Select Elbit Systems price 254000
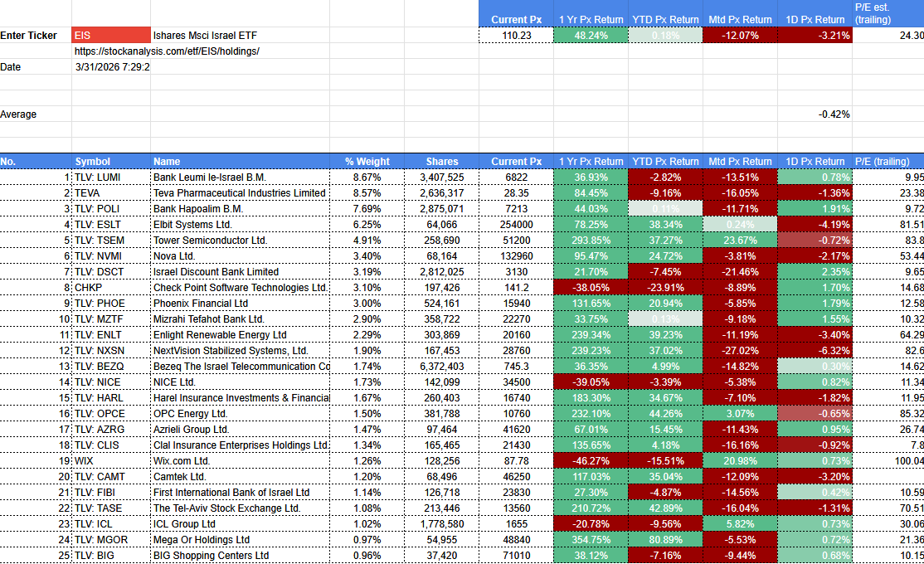 [x=516, y=225]
